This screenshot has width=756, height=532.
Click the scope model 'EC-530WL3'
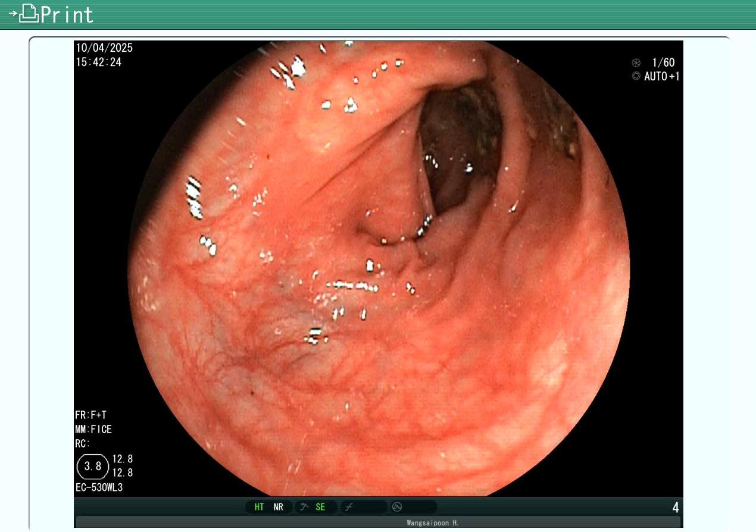99,488
